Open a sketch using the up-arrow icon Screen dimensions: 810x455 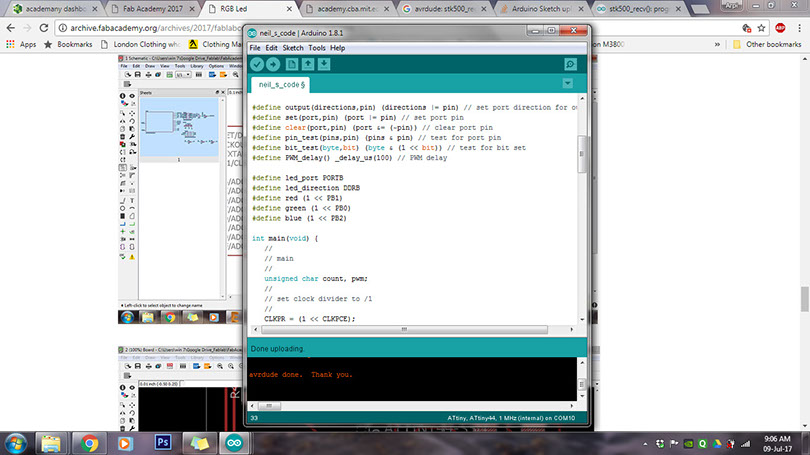pos(308,64)
